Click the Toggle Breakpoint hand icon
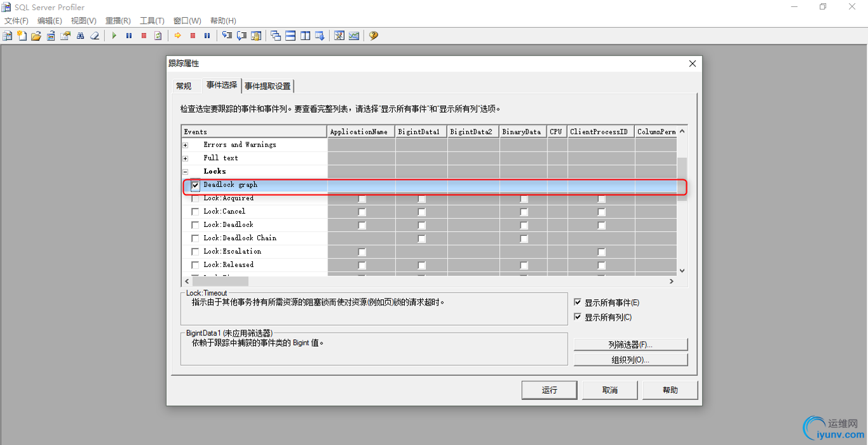The image size is (868, 445). pos(256,35)
